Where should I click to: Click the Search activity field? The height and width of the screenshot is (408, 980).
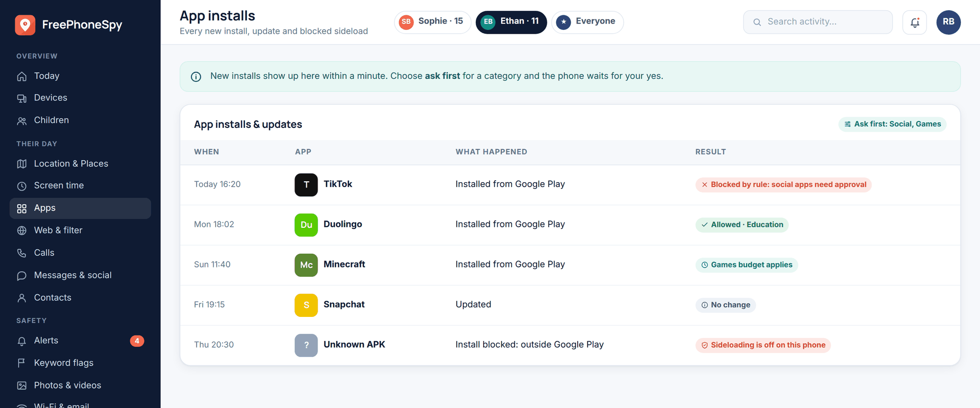818,22
